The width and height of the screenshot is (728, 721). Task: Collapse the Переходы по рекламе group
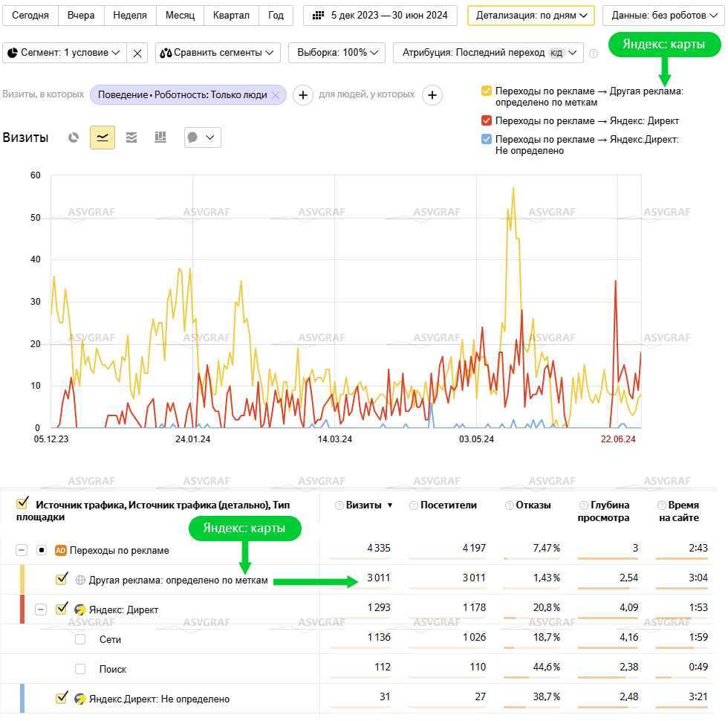[x=22, y=551]
